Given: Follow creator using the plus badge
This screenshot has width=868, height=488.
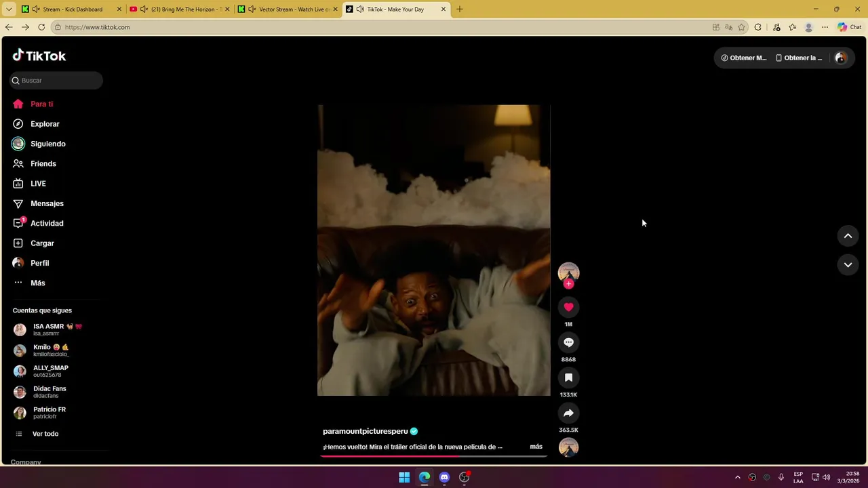Looking at the screenshot, I should click(x=568, y=284).
